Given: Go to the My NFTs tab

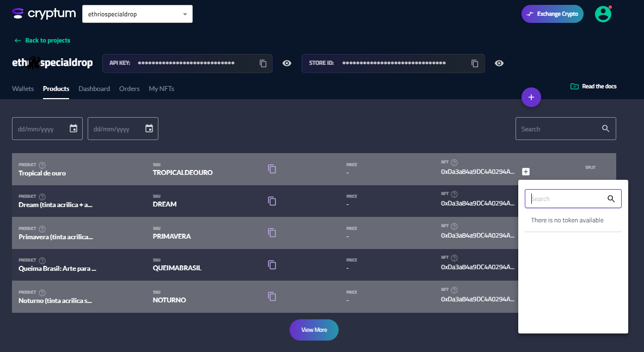Looking at the screenshot, I should point(161,89).
